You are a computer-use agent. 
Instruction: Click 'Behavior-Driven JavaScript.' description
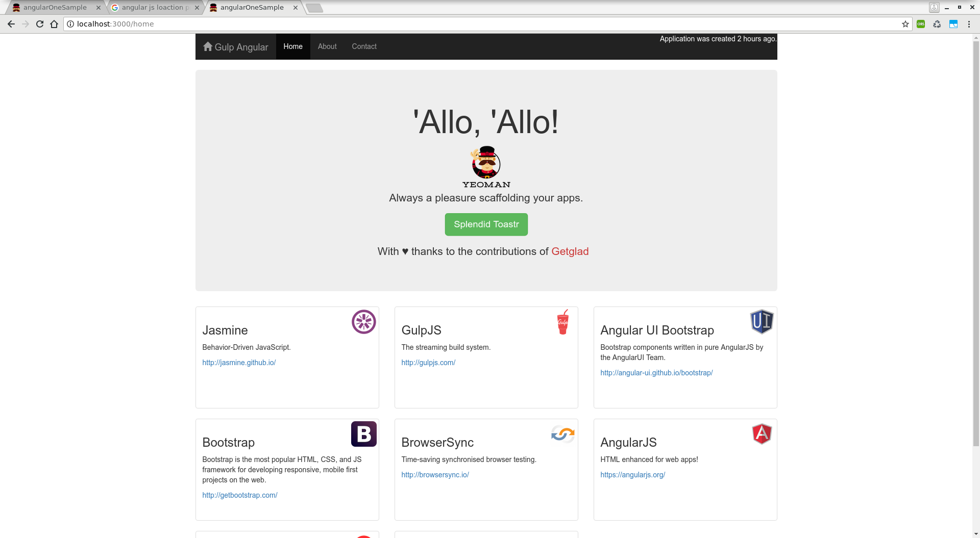[x=247, y=347]
